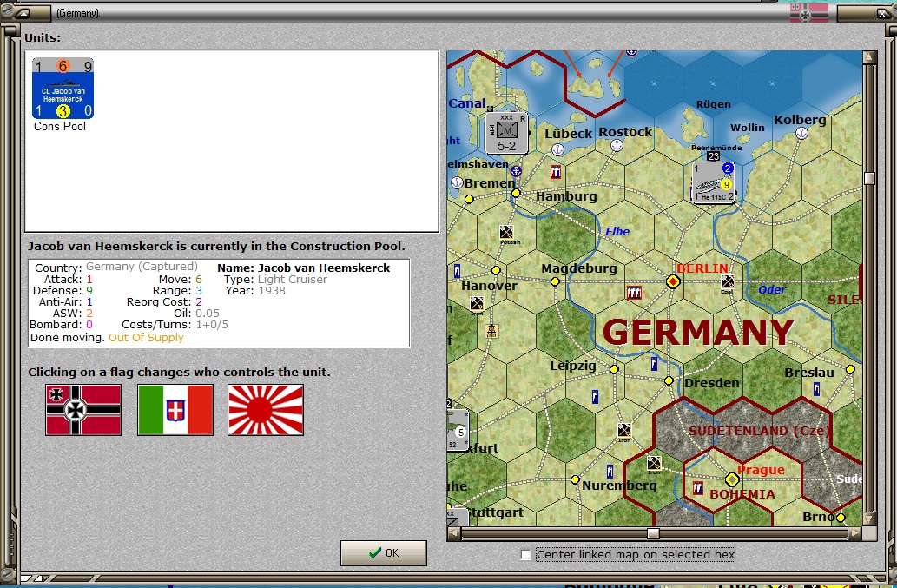This screenshot has width=897, height=588.
Task: Click the map's horizontal scrollbar left arrow
Action: coord(453,533)
